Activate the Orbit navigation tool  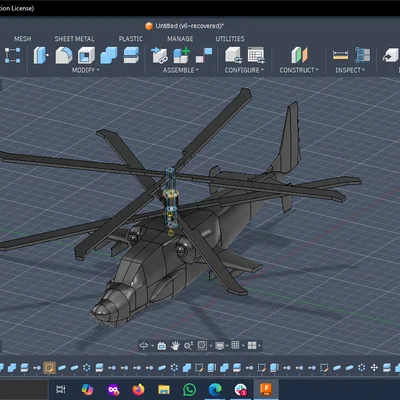(144, 346)
